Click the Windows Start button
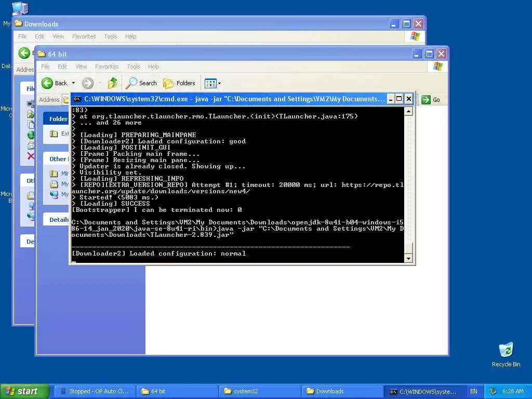 (24, 391)
